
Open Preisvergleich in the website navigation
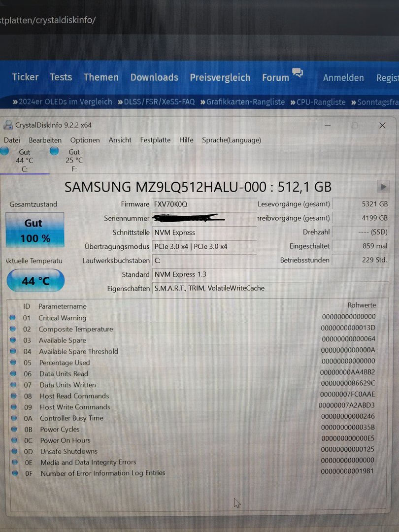tap(220, 78)
